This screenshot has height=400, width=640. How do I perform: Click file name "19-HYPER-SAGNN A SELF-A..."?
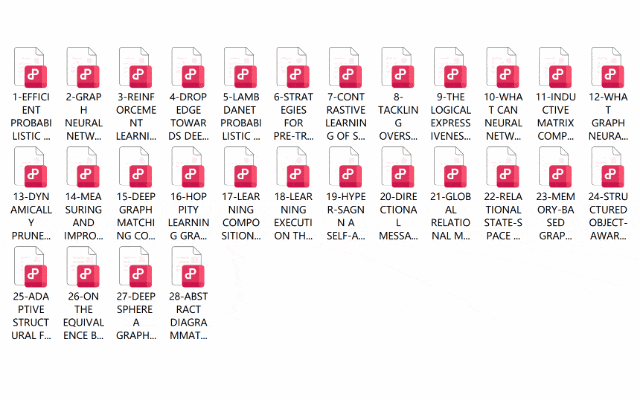[x=346, y=216]
